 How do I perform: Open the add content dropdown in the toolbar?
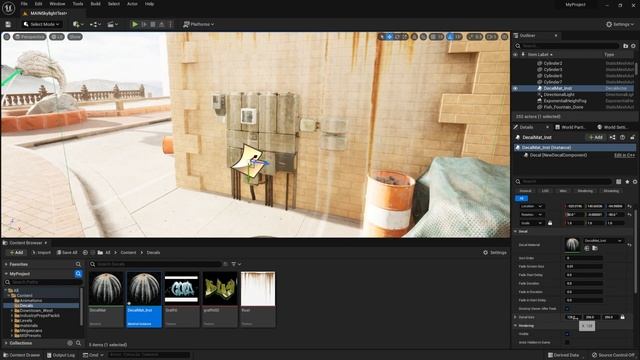78,24
